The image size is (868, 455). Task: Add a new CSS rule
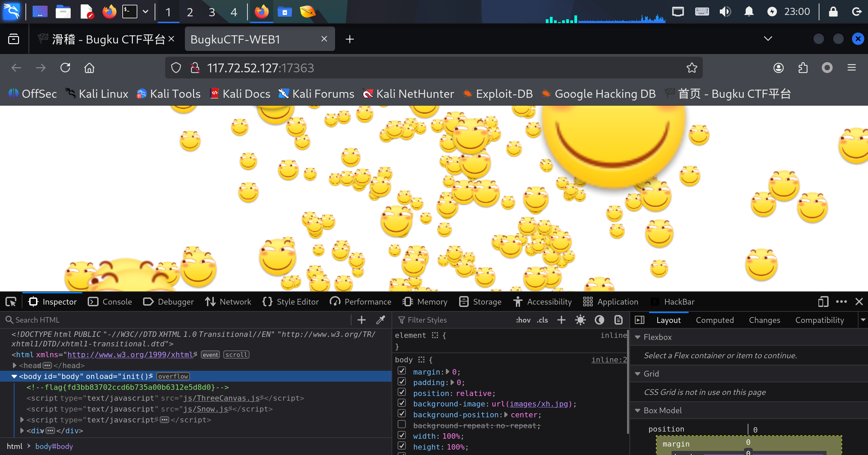[x=561, y=320]
